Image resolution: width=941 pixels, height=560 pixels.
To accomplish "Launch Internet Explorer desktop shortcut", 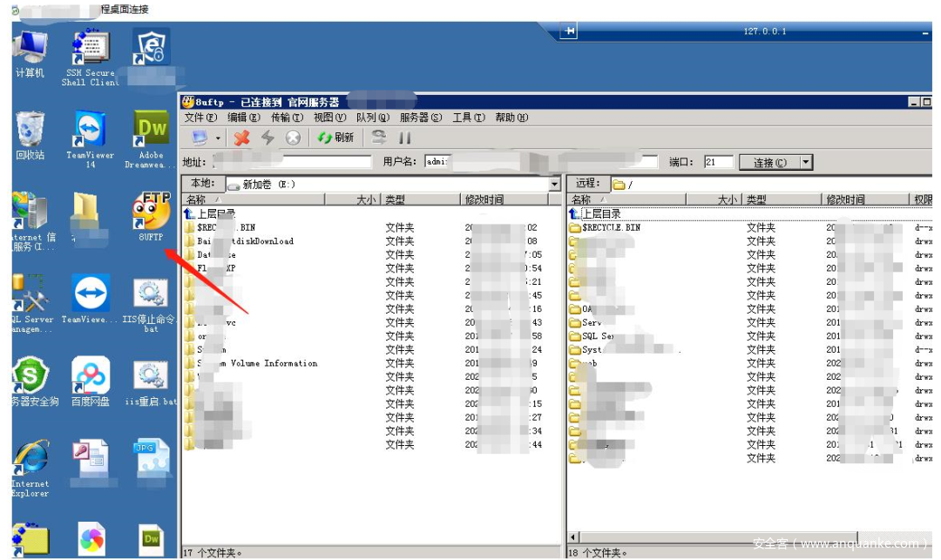I will point(31,469).
